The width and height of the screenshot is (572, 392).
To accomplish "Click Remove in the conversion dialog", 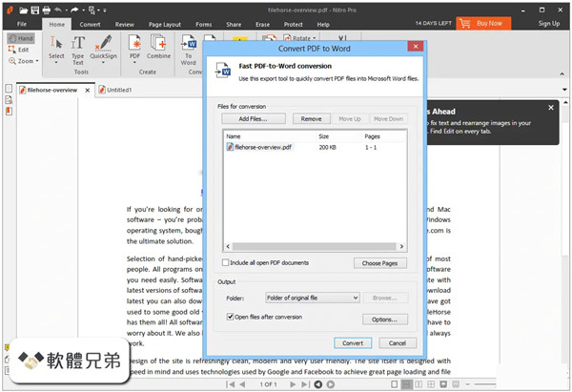I will coord(311,119).
